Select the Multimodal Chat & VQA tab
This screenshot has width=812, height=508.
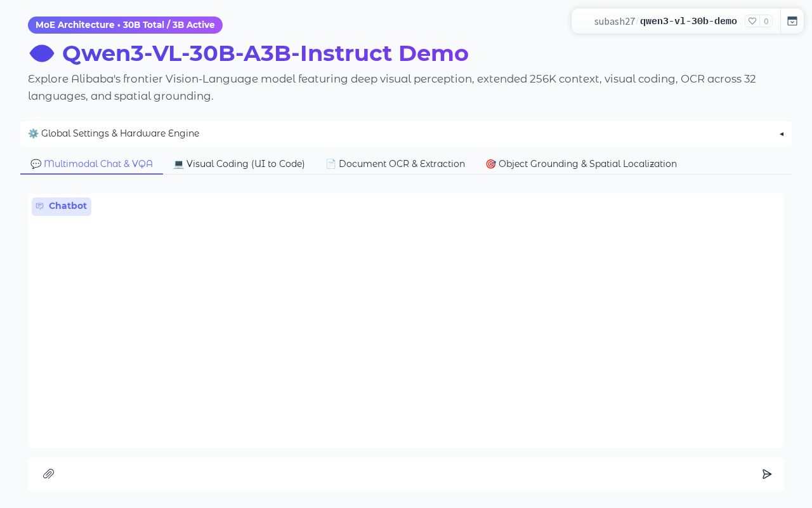click(x=91, y=164)
